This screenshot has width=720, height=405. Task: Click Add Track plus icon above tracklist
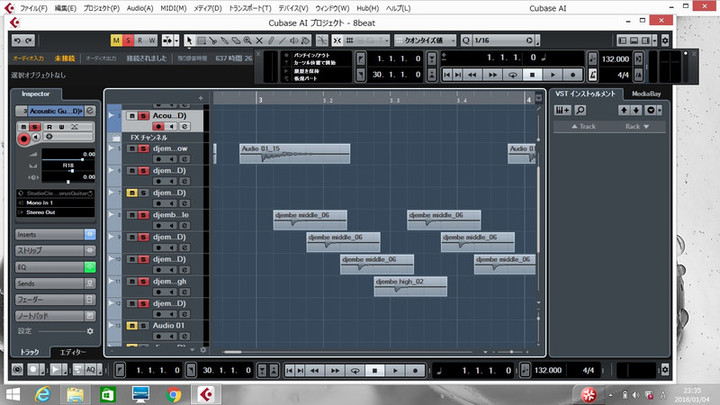point(201,98)
